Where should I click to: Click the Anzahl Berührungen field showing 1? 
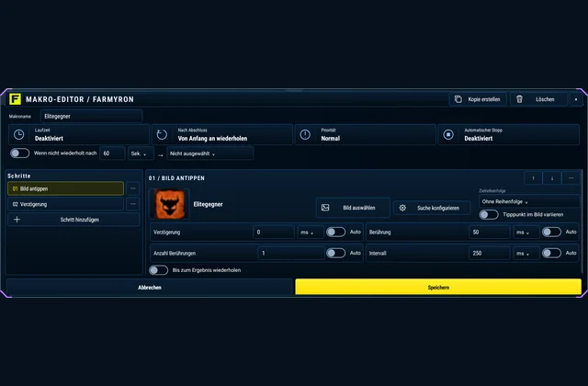coord(291,254)
